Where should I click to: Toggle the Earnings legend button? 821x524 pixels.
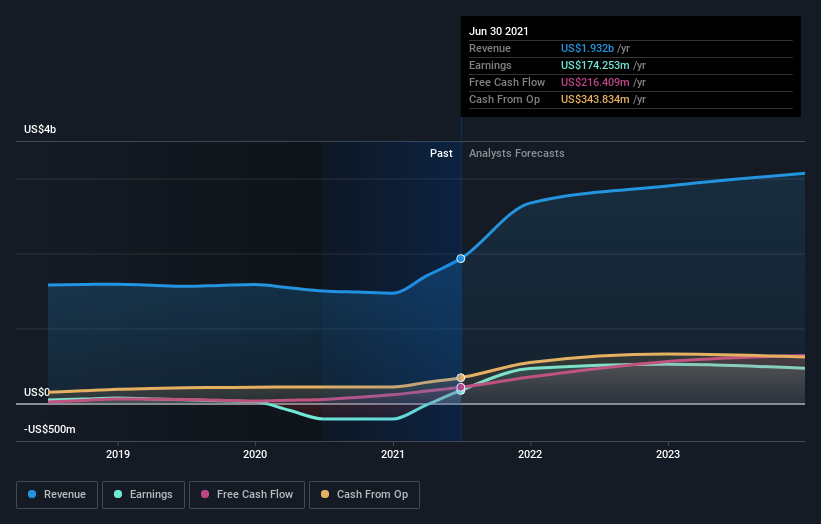pos(143,495)
